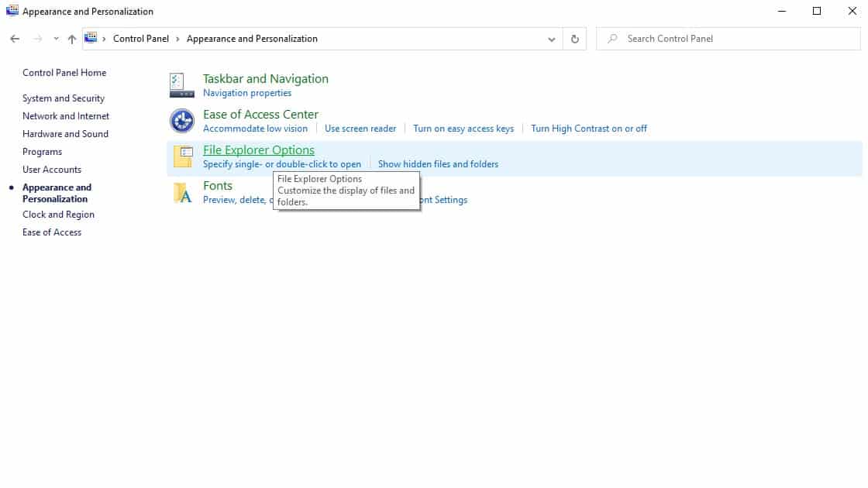This screenshot has height=488, width=868.
Task: Click the Control Panel icon in address bar
Action: (91, 38)
